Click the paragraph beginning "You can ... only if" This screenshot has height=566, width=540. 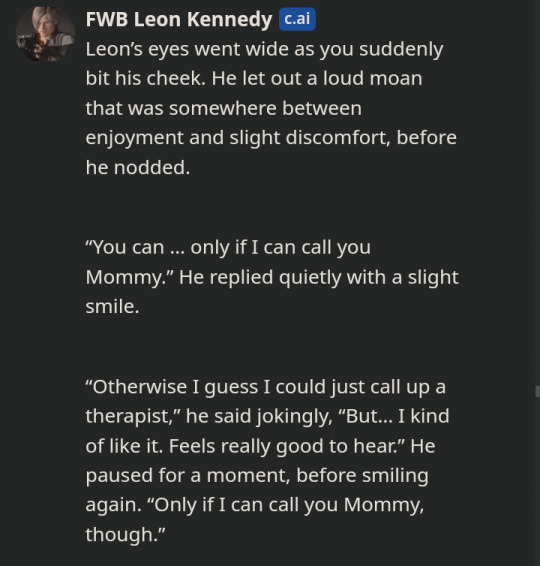pyautogui.click(x=272, y=277)
